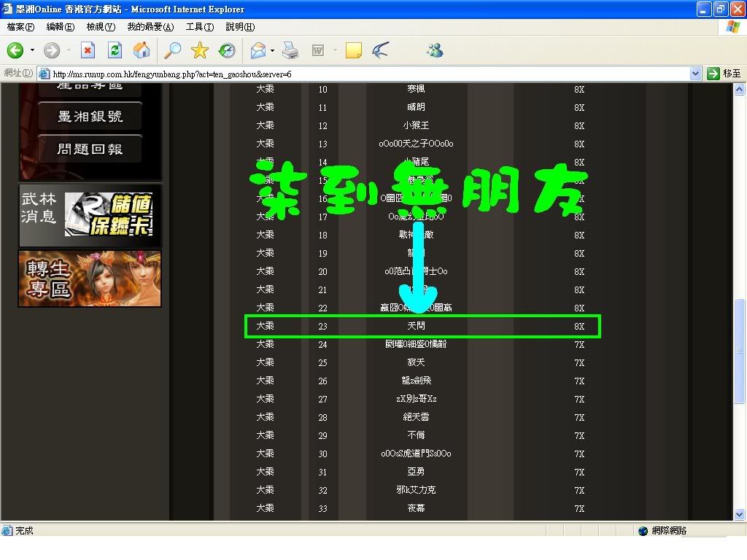
Task: Refresh the current page
Action: click(x=115, y=50)
